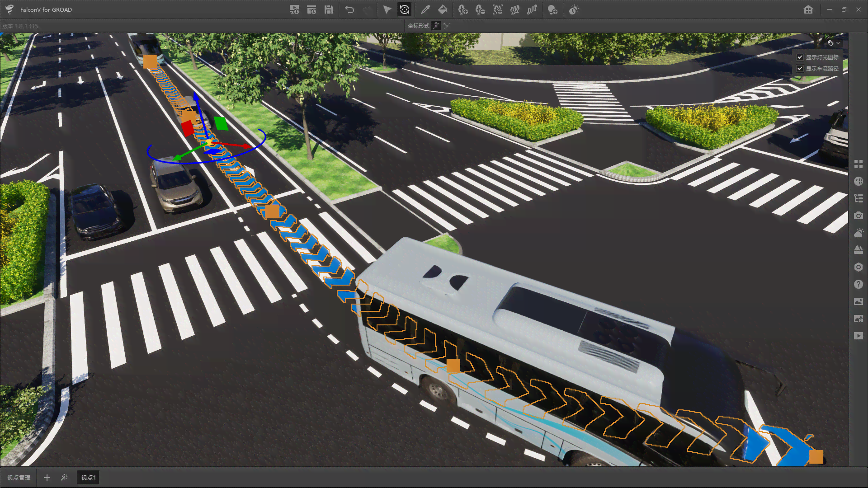Pick the eyedropper tool
Screen dimensions: 868x488
[x=425, y=9]
